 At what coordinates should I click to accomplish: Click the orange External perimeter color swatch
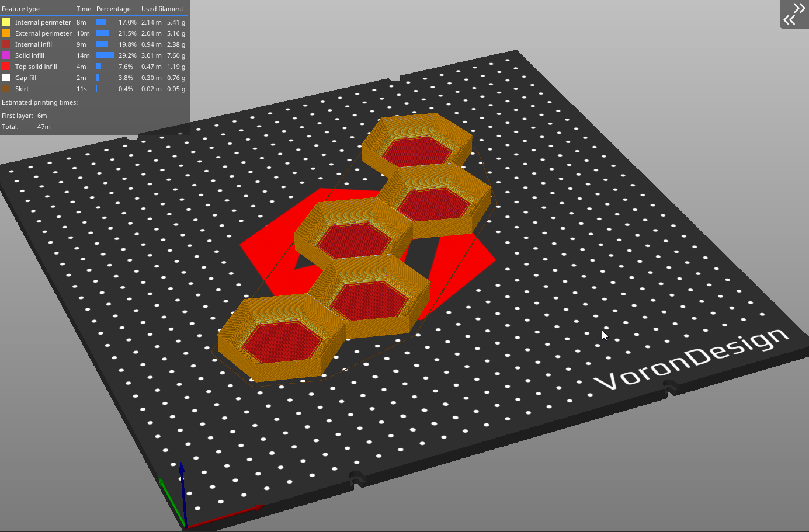(6, 33)
